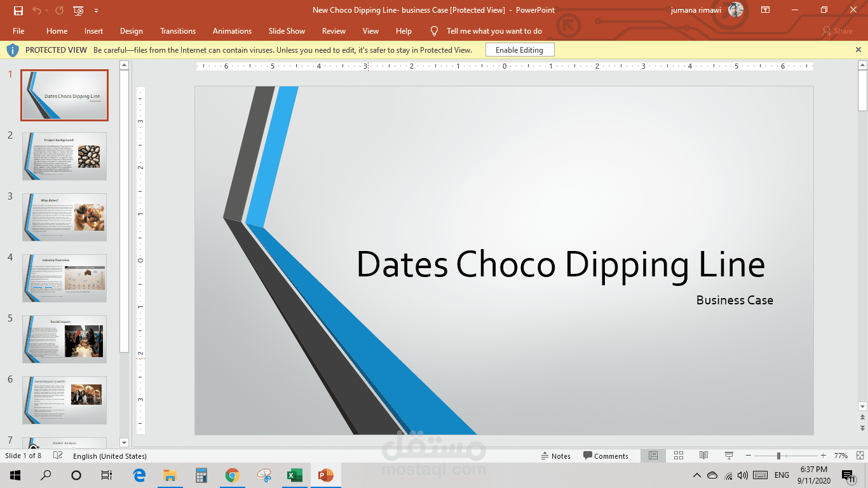Click the spell check icon in status bar

click(x=58, y=456)
